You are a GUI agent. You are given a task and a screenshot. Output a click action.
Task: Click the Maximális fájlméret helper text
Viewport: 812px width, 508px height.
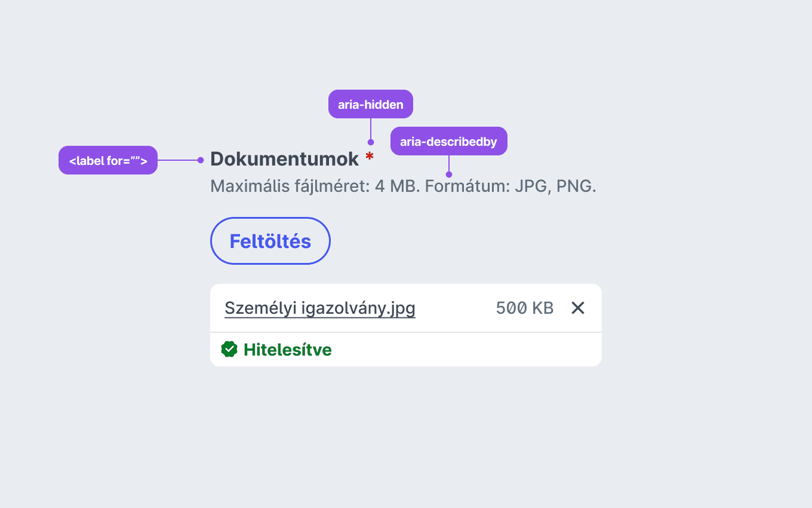tap(404, 186)
